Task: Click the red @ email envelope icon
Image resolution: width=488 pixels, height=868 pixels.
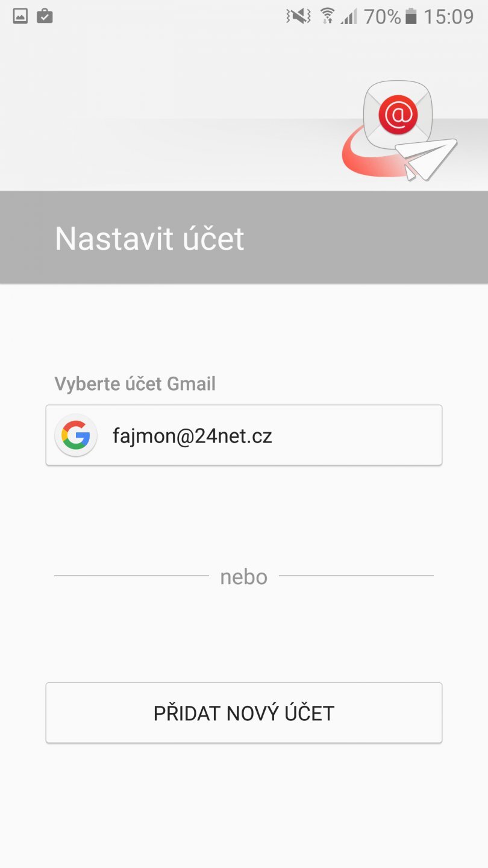Action: pyautogui.click(x=398, y=113)
